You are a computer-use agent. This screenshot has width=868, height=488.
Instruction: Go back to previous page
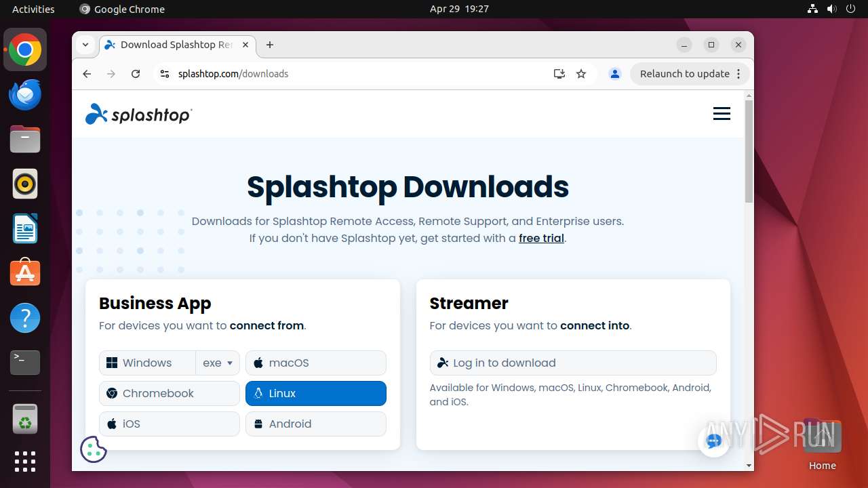(x=87, y=74)
